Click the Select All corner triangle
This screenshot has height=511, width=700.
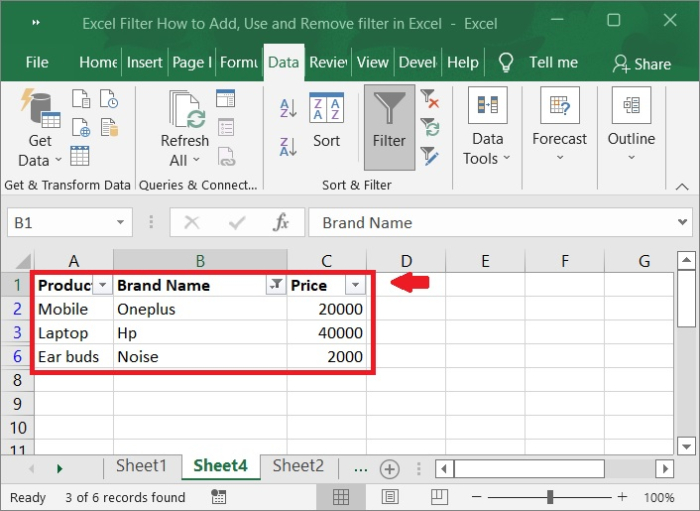tap(22, 261)
